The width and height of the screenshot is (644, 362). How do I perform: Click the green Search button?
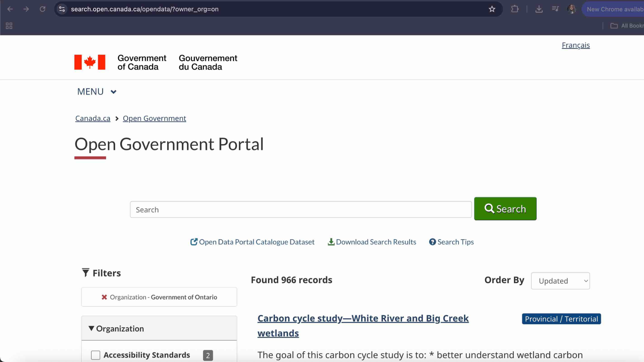(x=505, y=209)
